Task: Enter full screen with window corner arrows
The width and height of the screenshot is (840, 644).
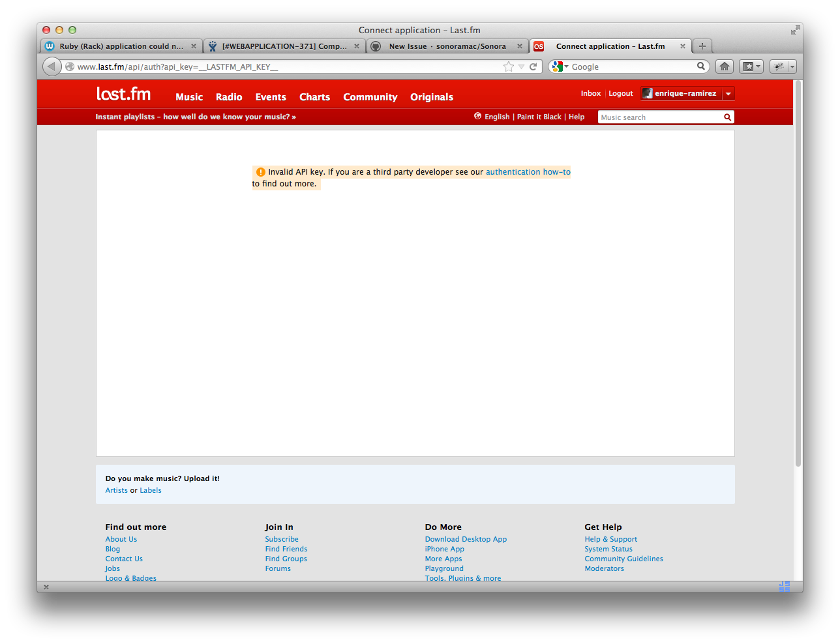Action: 795,30
